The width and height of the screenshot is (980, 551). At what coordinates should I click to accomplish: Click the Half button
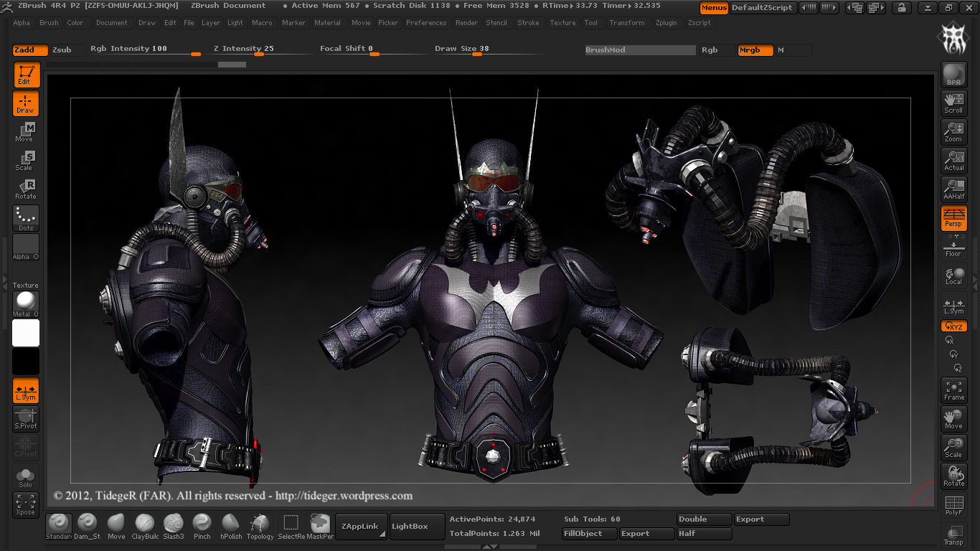tap(705, 534)
